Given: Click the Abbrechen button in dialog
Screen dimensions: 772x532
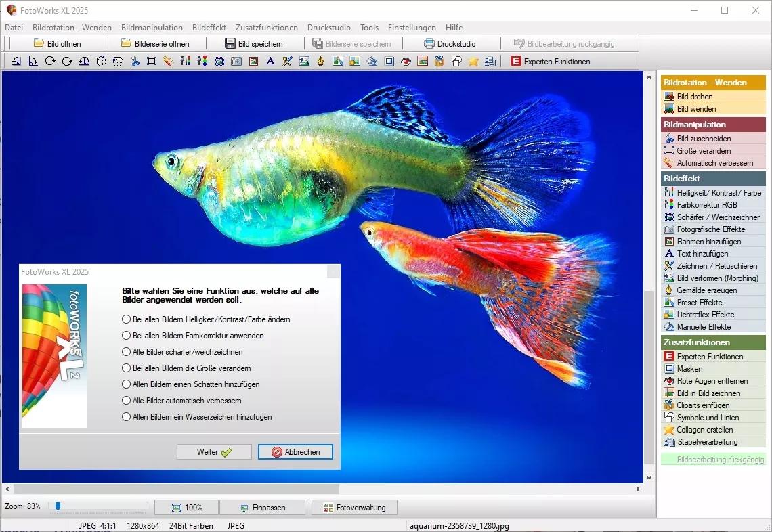Looking at the screenshot, I should pos(295,451).
